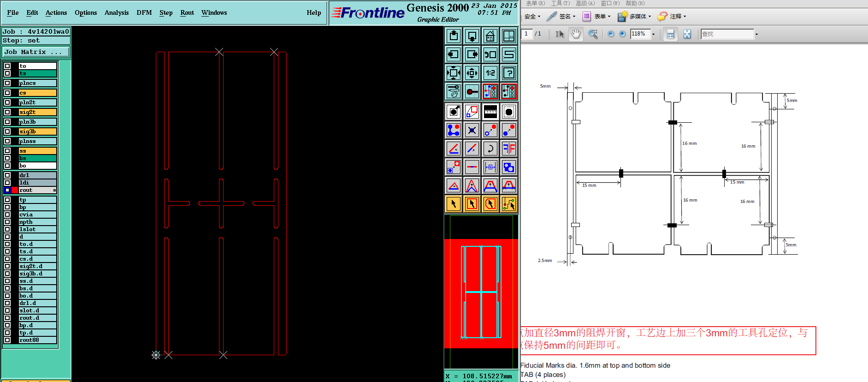Toggle checkbox for the 'ss' layer

[7, 151]
